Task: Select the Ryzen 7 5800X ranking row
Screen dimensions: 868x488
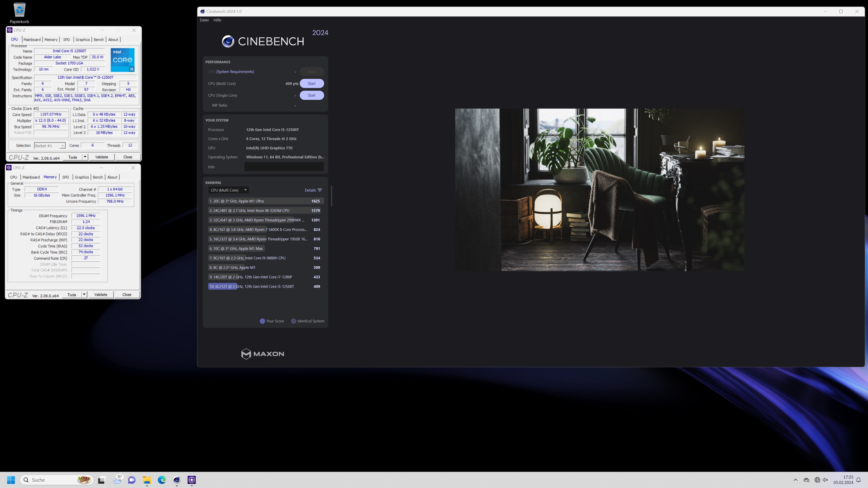Action: 266,229
